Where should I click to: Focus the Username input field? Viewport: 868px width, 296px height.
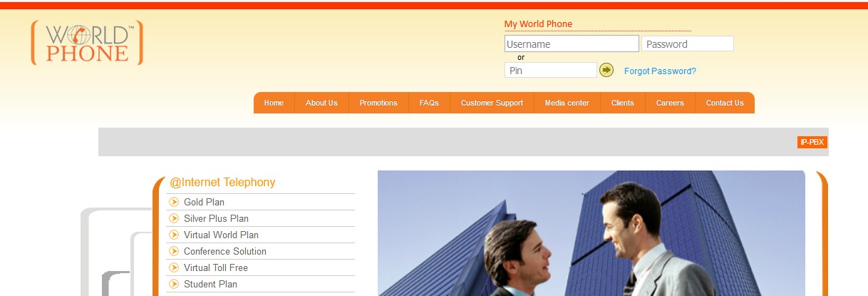tap(572, 44)
